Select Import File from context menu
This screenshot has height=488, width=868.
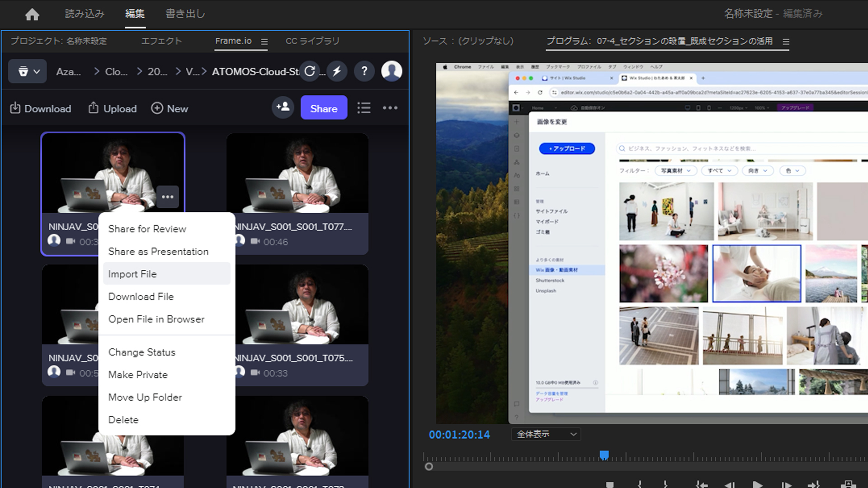pos(132,273)
